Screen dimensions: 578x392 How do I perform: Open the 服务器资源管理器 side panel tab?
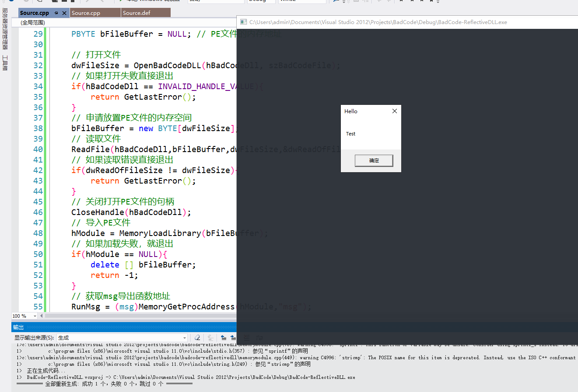(5, 29)
